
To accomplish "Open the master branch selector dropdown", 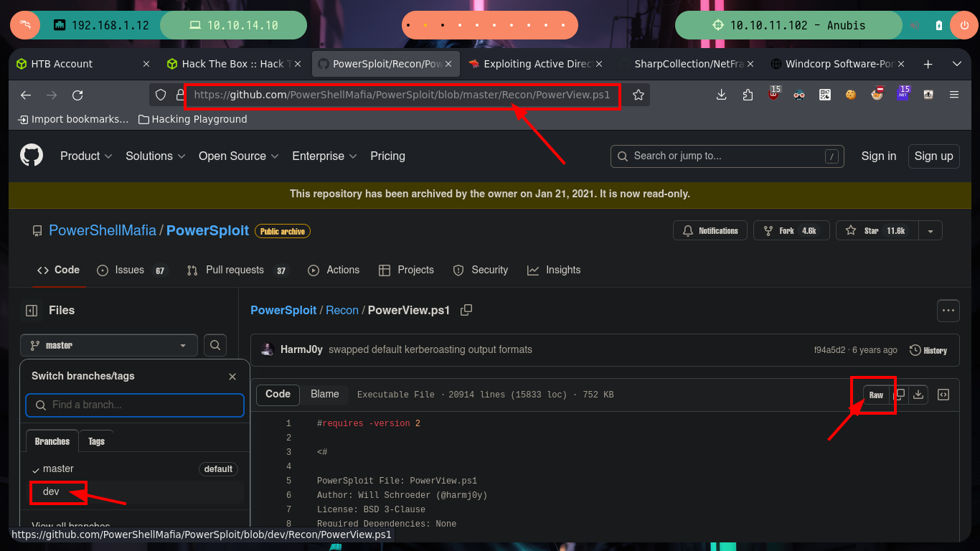I will [109, 345].
